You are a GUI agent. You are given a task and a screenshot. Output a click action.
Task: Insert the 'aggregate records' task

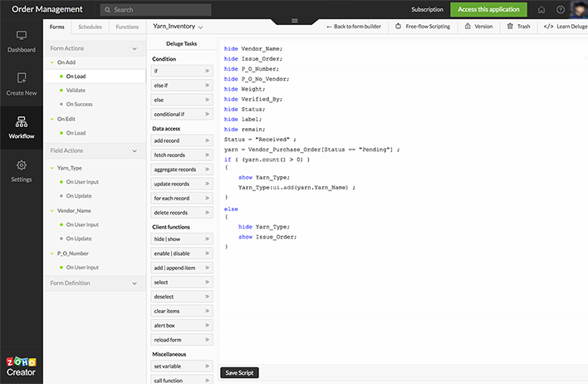pos(182,170)
